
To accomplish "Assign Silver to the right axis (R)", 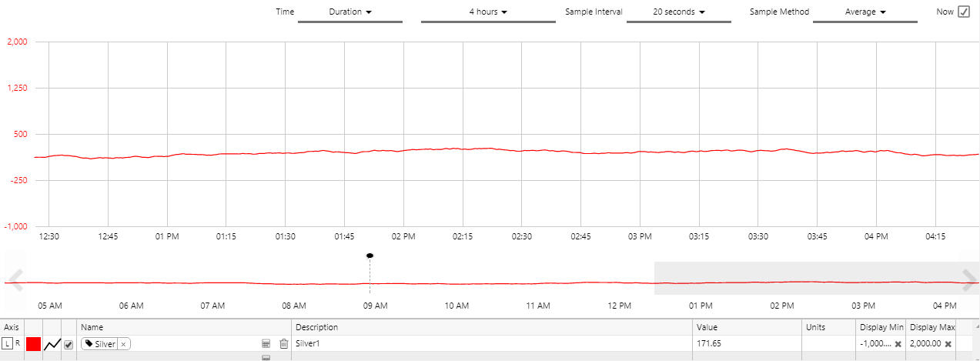I will tap(18, 344).
